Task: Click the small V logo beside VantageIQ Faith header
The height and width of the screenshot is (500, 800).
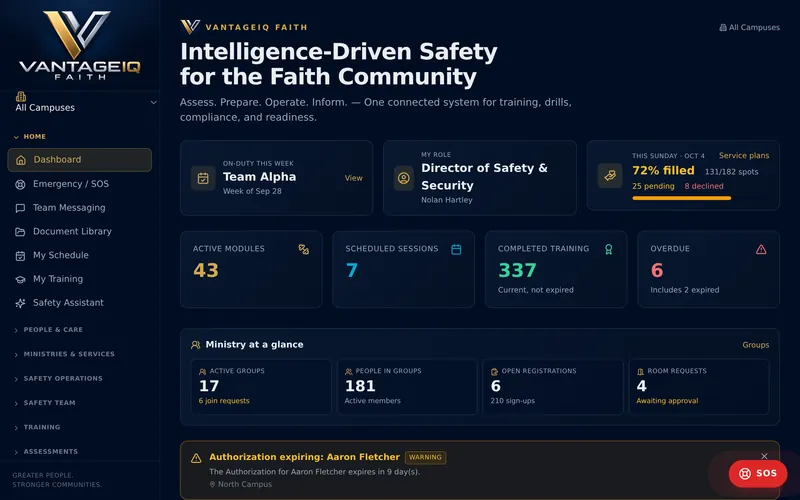Action: pos(190,27)
